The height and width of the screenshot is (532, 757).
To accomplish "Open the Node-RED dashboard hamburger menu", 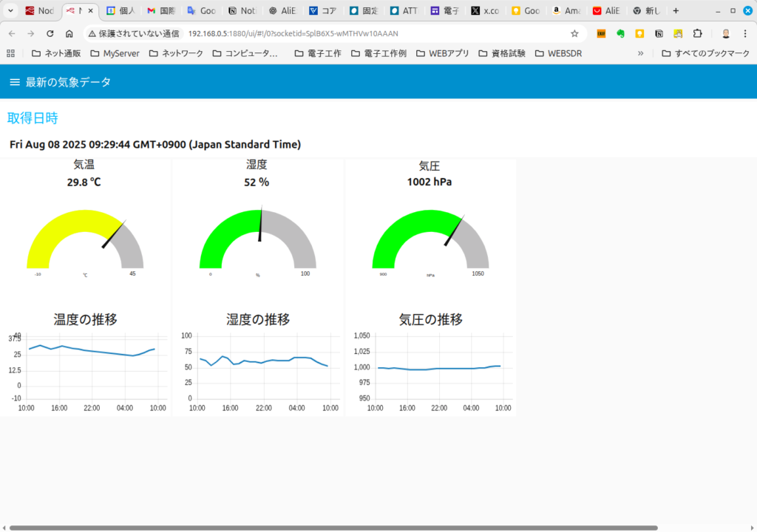I will (15, 82).
